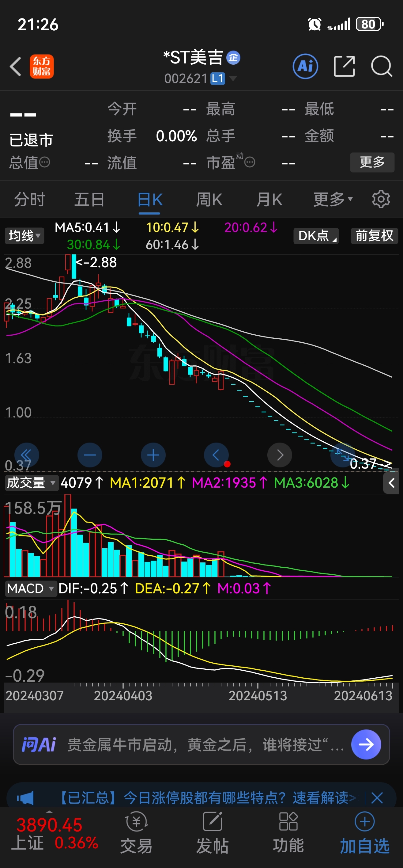The width and height of the screenshot is (403, 868).
Task: Zoom out chart with minus button
Action: [x=90, y=455]
